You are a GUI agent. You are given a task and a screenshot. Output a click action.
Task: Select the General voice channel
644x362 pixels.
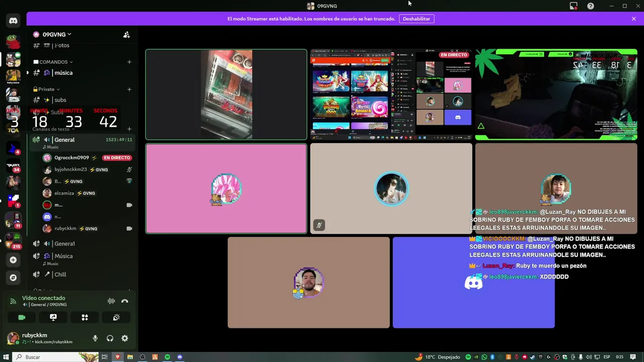(x=82, y=143)
